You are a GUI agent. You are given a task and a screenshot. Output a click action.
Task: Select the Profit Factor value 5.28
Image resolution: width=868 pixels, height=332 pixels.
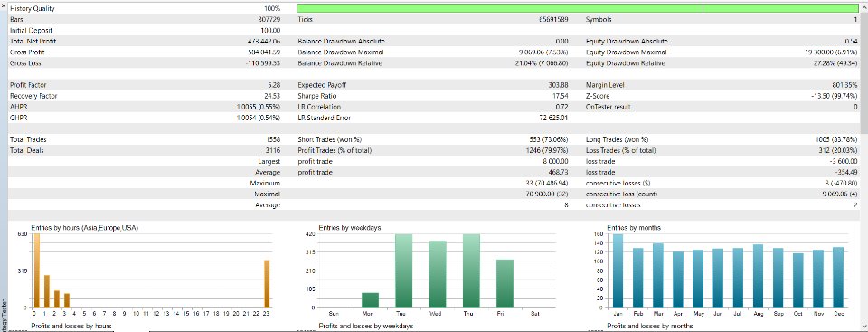(x=274, y=85)
